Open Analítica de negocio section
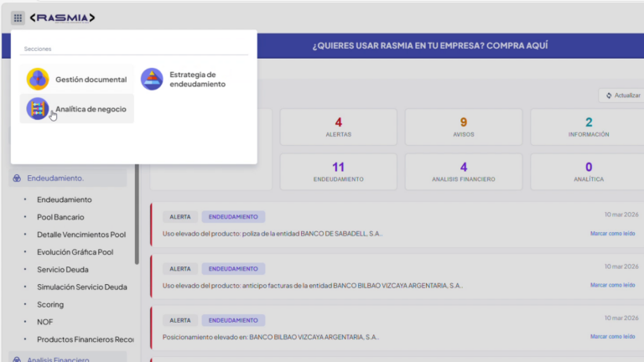644x362 pixels. tap(77, 109)
